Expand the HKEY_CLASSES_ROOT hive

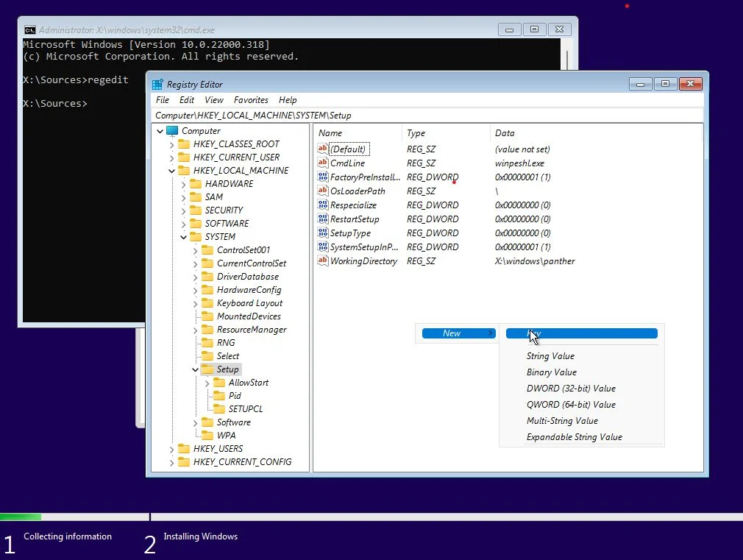tap(171, 144)
